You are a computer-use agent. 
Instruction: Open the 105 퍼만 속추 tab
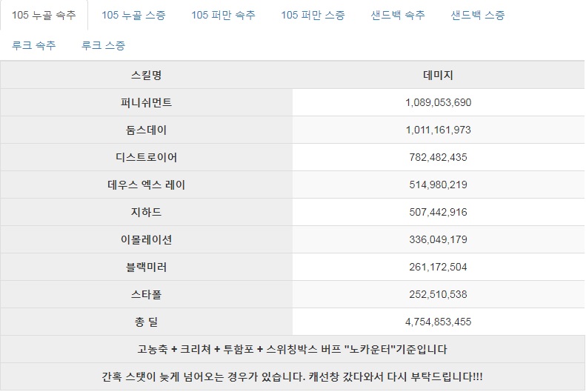223,15
